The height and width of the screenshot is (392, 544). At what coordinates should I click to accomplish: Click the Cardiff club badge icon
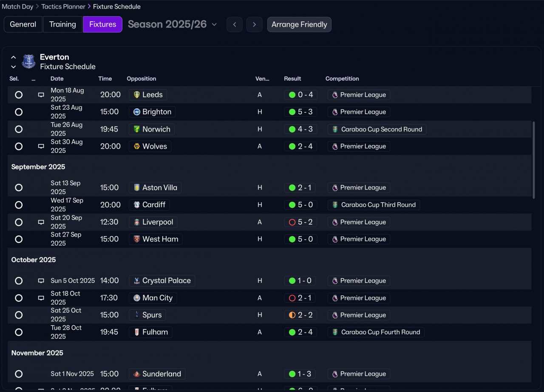pyautogui.click(x=136, y=205)
